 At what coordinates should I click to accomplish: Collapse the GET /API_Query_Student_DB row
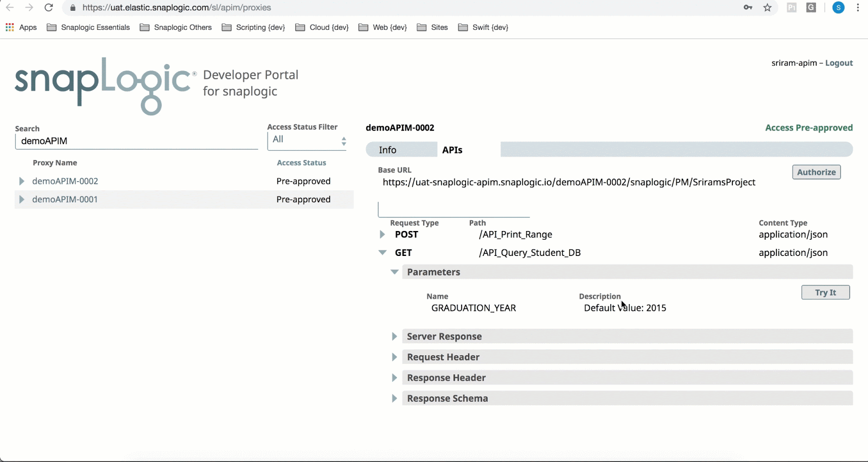382,253
